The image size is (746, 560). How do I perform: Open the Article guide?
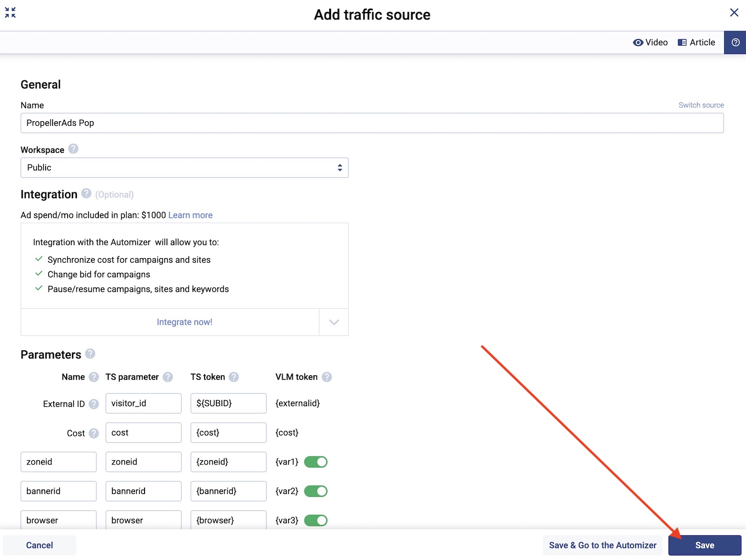point(696,42)
